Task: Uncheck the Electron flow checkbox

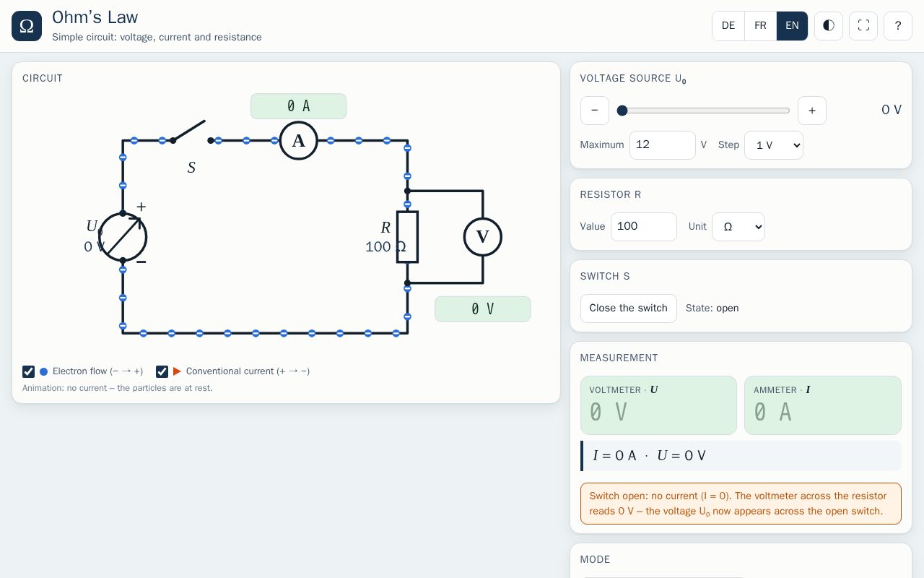Action: (29, 371)
